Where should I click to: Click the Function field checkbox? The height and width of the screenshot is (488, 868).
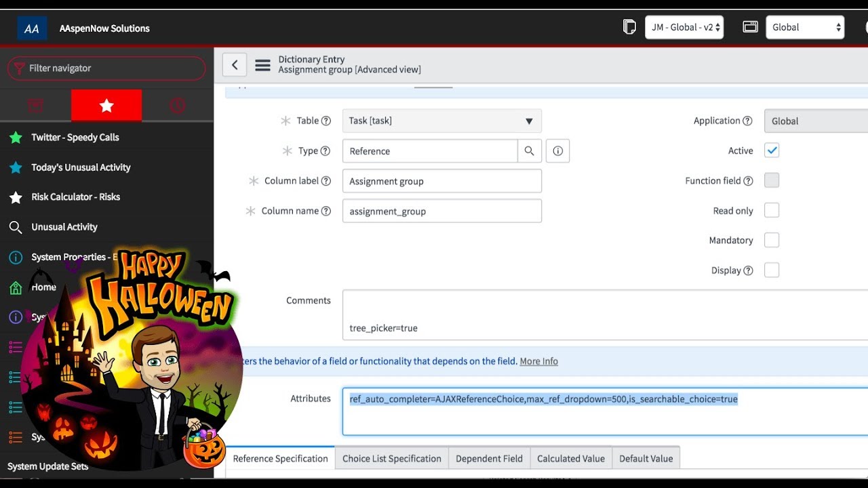click(x=772, y=180)
